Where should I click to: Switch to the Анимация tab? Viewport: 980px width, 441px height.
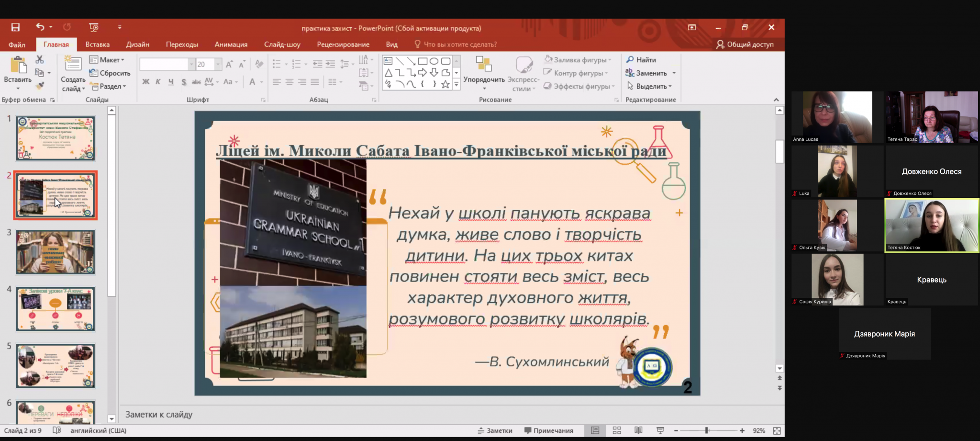pos(231,45)
